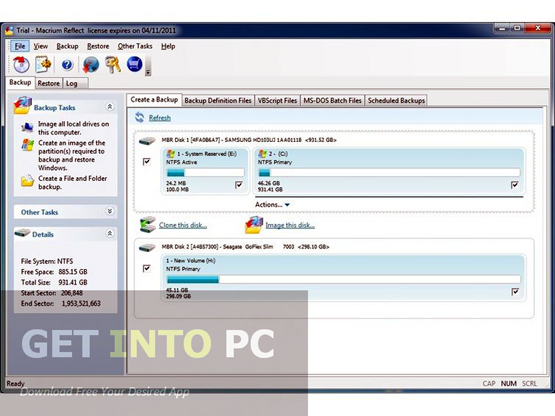Open the Backup Definition Files tab

click(x=218, y=101)
